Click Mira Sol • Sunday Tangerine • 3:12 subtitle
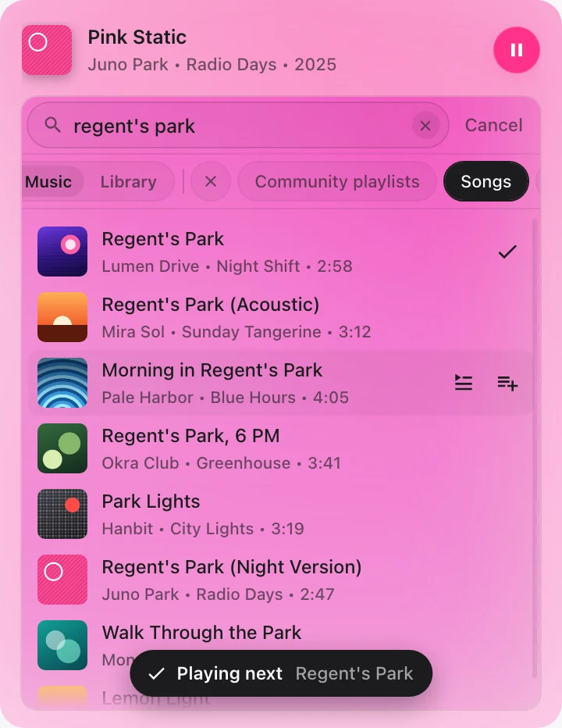 coord(237,331)
